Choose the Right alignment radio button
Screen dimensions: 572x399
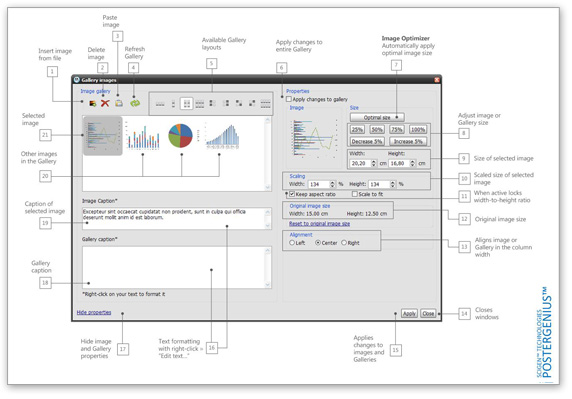pos(344,243)
